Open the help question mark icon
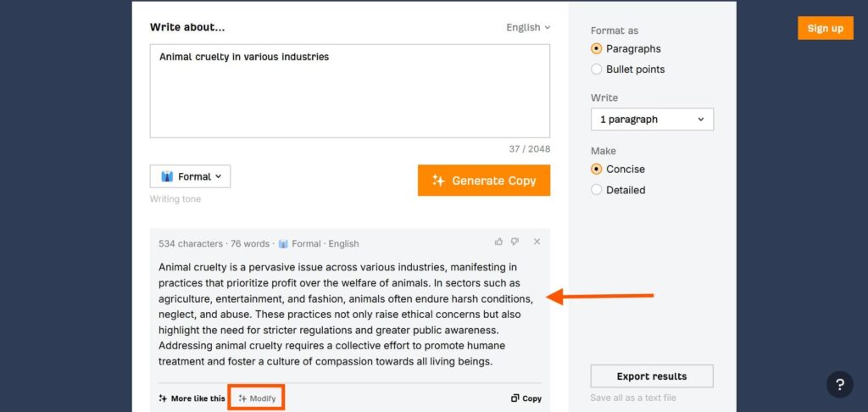Screen dimensions: 868x412 pos(839,384)
